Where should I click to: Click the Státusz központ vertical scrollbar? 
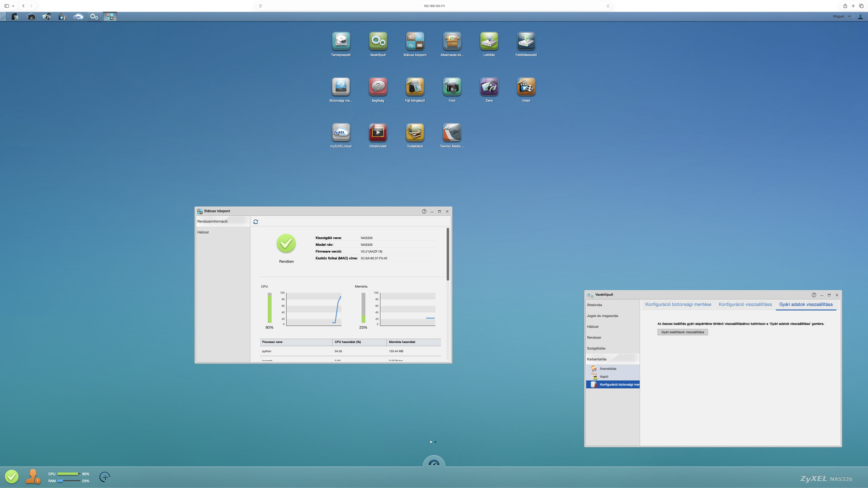point(448,254)
